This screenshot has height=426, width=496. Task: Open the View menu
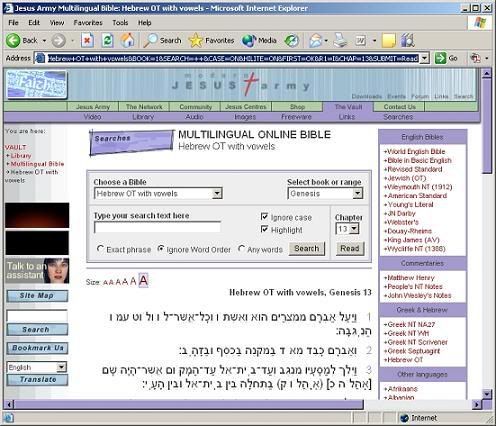click(x=57, y=23)
